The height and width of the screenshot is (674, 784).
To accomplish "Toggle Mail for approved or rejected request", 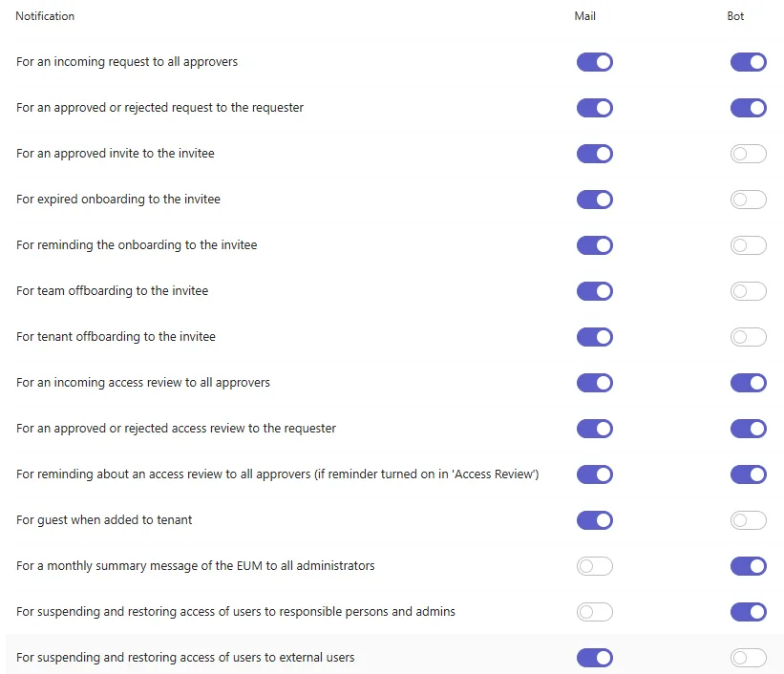I will tap(595, 108).
